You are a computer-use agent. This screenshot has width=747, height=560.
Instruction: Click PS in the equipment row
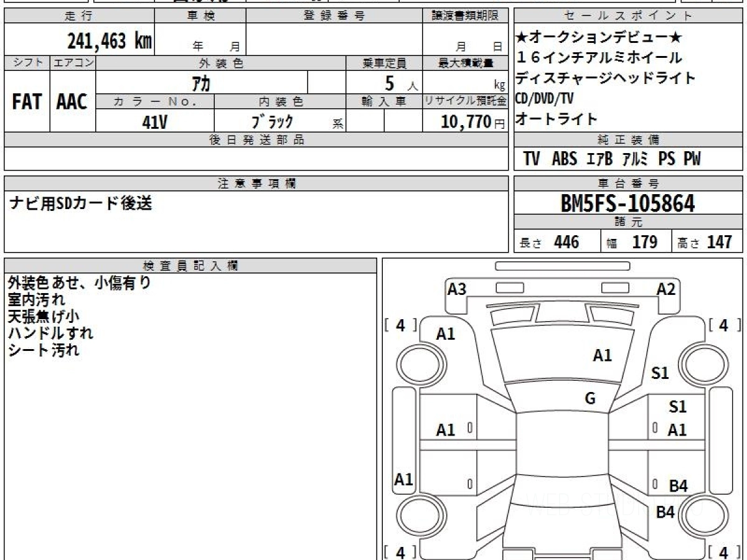point(667,159)
